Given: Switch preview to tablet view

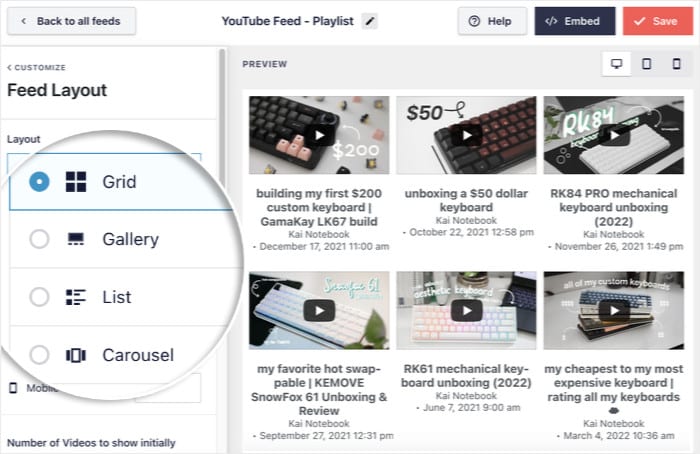Looking at the screenshot, I should (646, 64).
